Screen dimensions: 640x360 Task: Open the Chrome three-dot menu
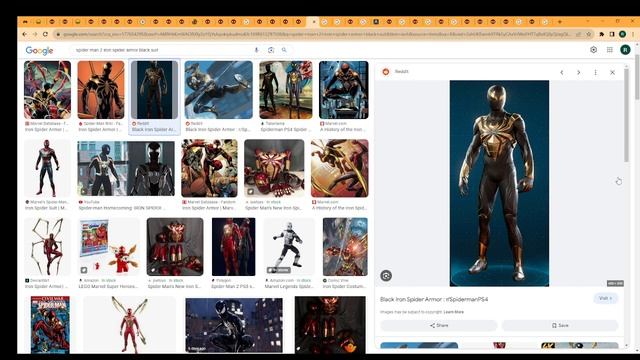pyautogui.click(x=633, y=34)
